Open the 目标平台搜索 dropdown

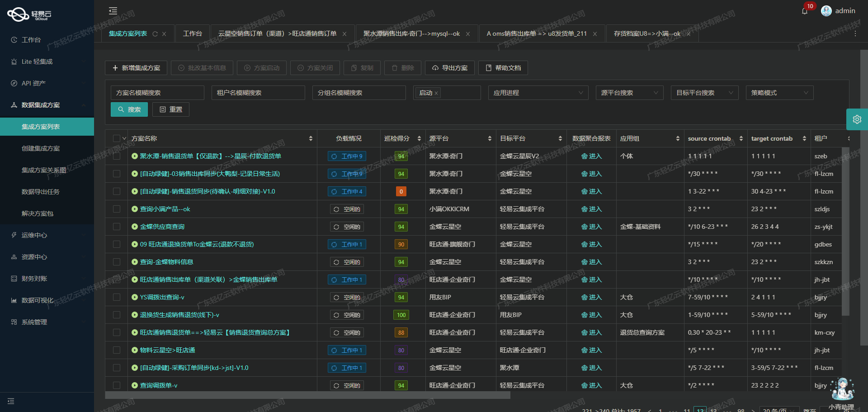705,93
